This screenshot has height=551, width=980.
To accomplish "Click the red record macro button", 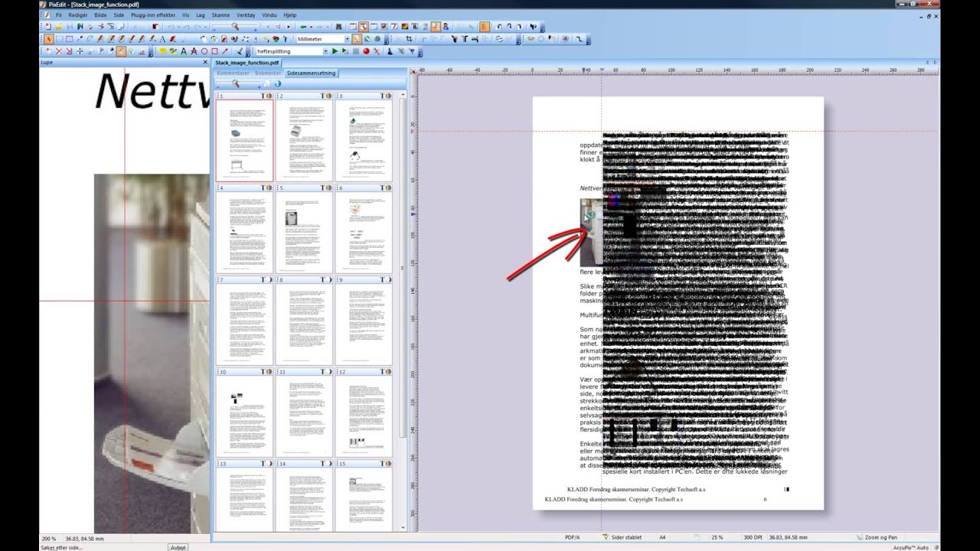I will [366, 51].
